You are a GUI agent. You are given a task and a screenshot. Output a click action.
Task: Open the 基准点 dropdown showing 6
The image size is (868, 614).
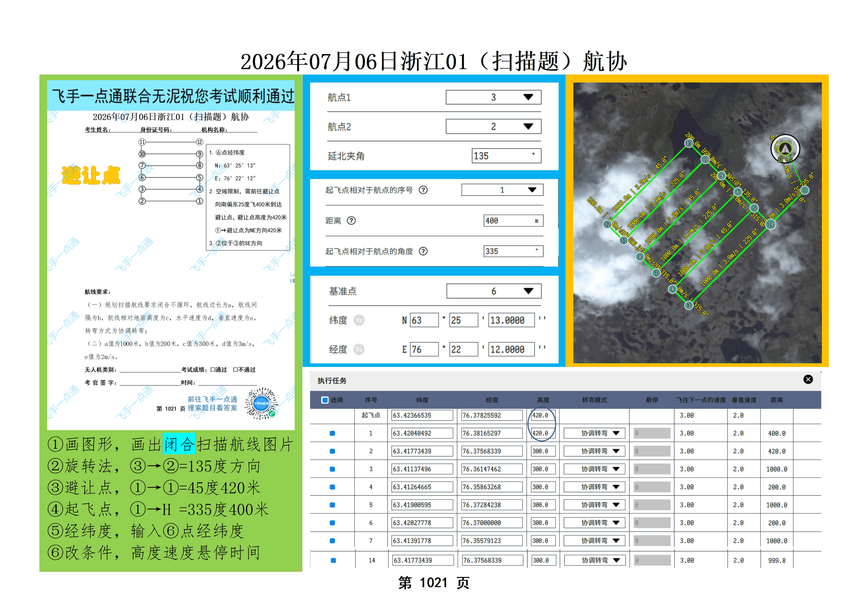coord(494,291)
